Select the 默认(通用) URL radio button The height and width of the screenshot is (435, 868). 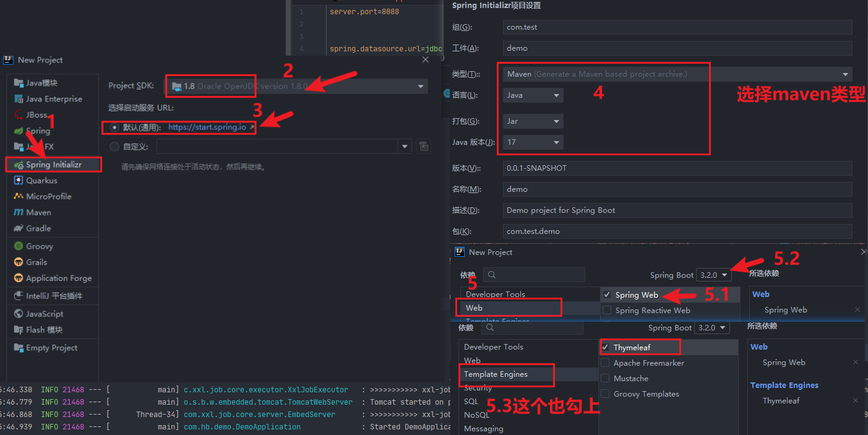click(x=114, y=127)
